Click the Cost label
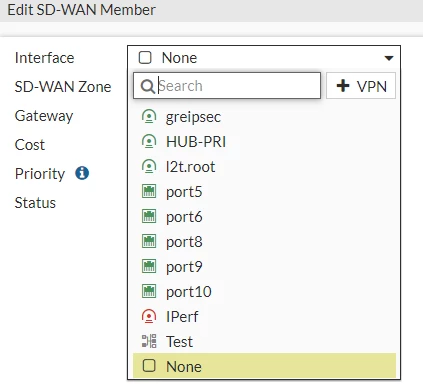The image size is (423, 392). (30, 145)
